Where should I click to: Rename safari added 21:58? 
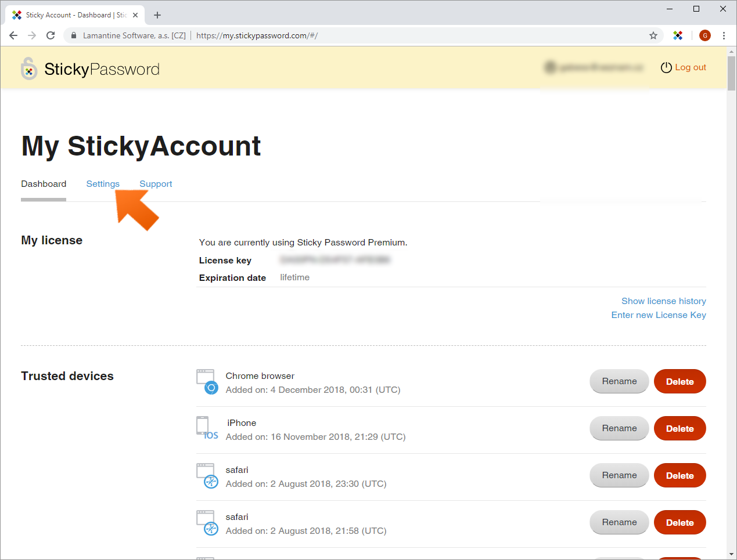click(x=619, y=522)
